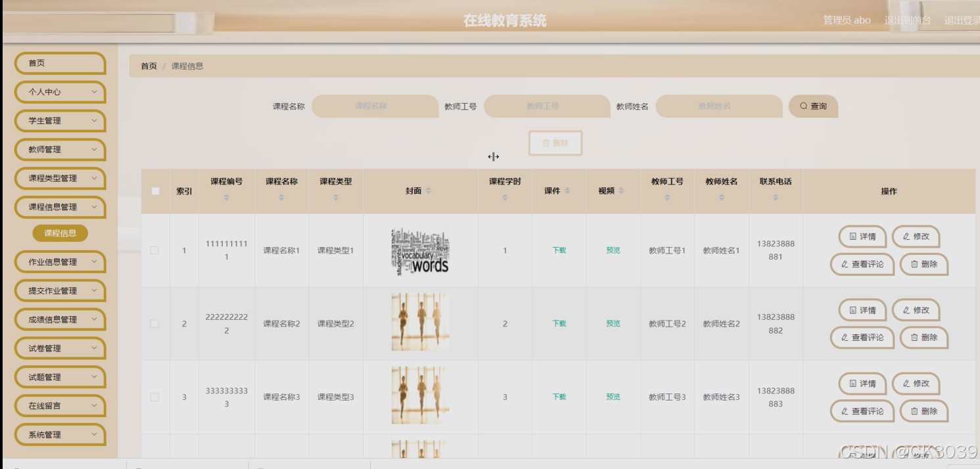980x469 pixels.
Task: Click 退出到前台 link in header
Action: pos(908,20)
